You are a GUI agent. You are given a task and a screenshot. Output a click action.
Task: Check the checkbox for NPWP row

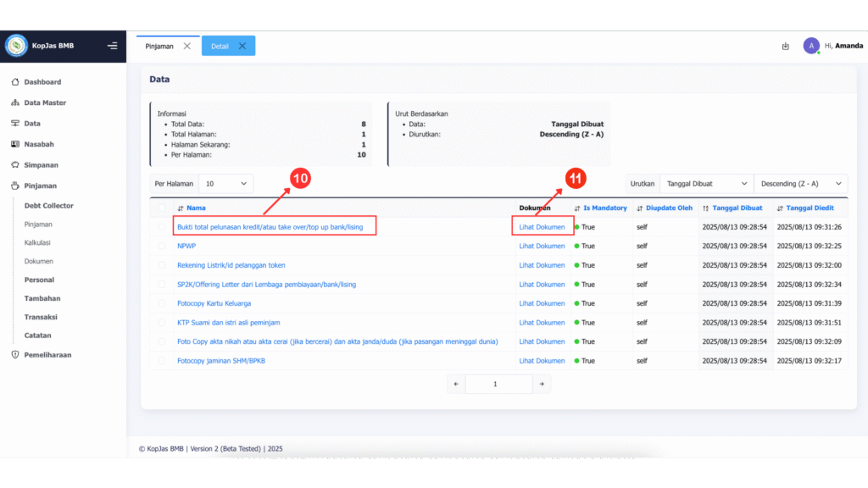click(162, 246)
